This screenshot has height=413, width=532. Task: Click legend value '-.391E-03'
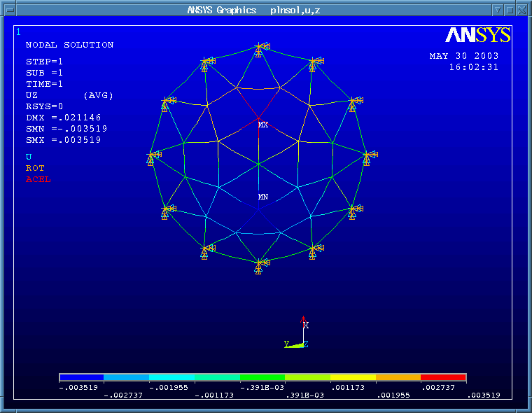[262, 388]
